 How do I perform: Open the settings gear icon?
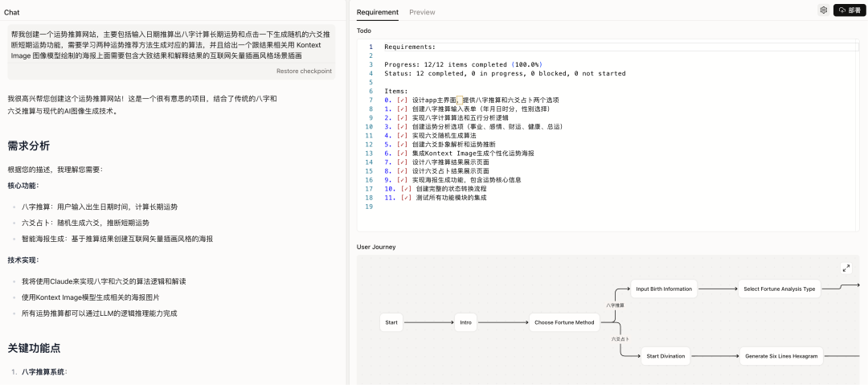click(823, 10)
